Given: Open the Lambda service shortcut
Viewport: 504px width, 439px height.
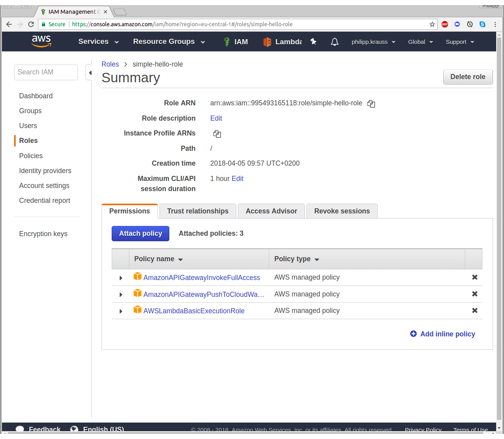Looking at the screenshot, I should pyautogui.click(x=283, y=42).
